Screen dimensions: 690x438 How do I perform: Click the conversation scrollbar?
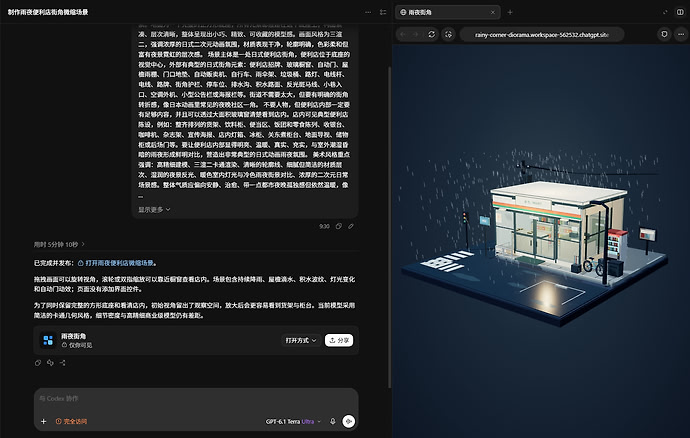tap(389, 227)
